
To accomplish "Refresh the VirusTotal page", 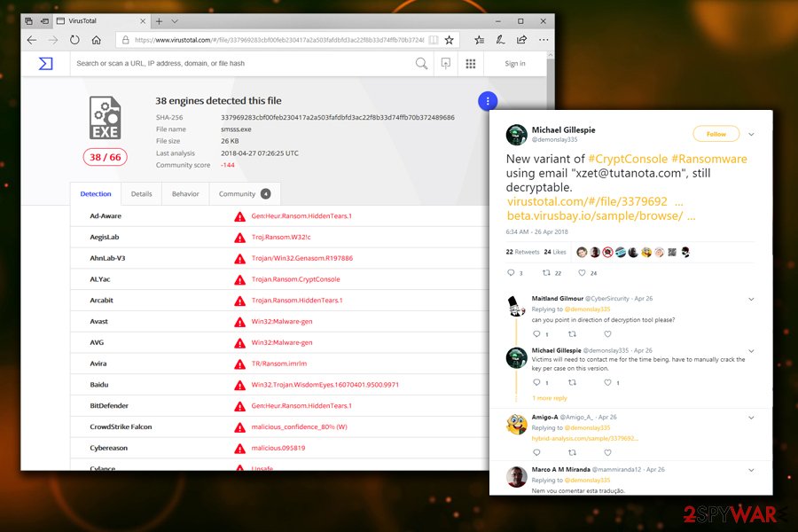I will [74, 40].
